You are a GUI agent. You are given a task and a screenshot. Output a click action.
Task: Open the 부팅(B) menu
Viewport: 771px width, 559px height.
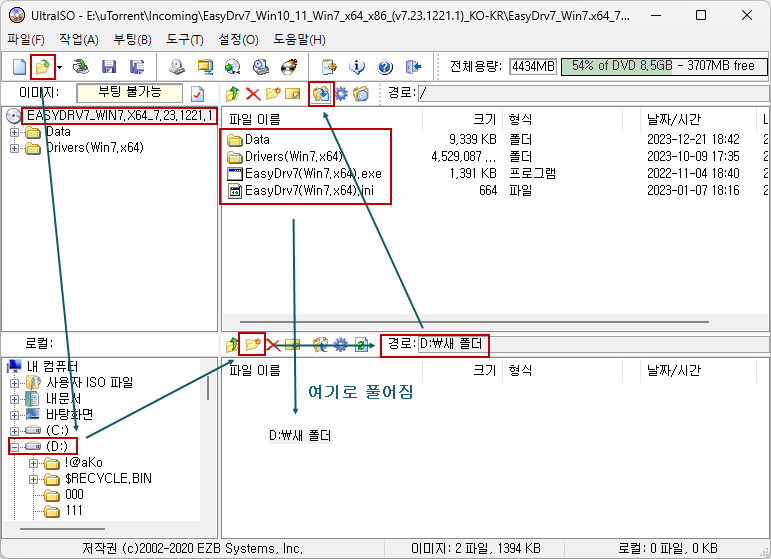click(132, 39)
